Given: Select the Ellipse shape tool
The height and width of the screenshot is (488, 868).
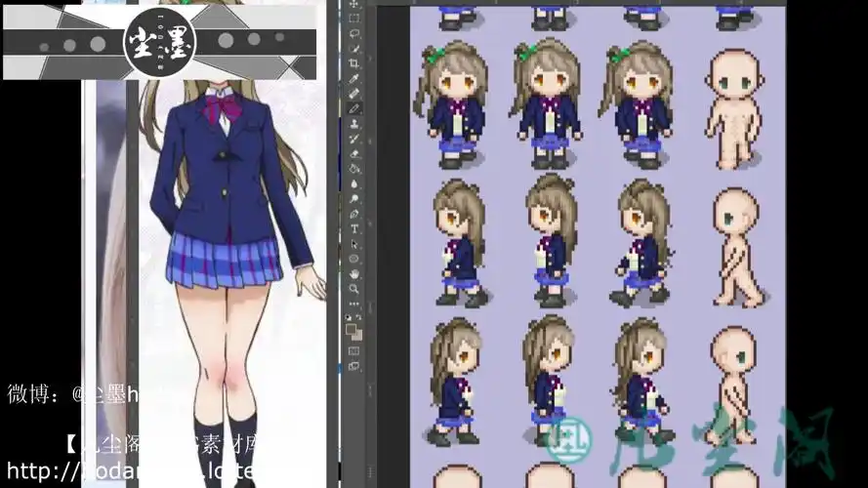Looking at the screenshot, I should click(354, 259).
